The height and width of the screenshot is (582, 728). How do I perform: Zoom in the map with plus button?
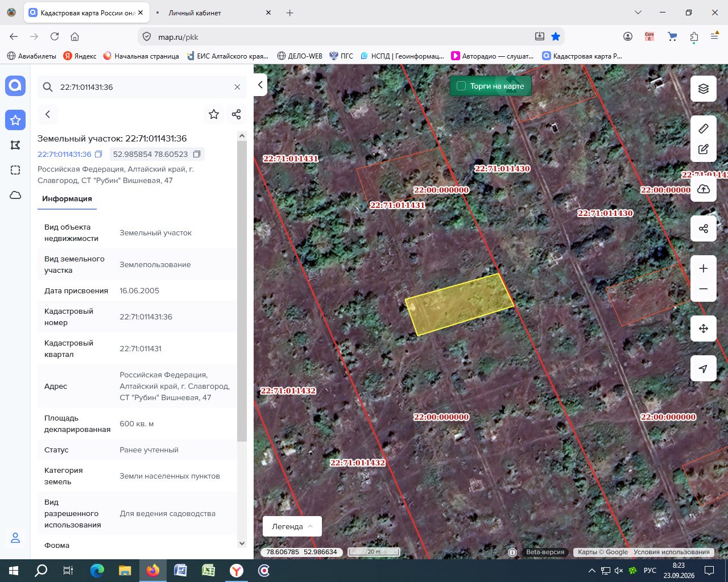pyautogui.click(x=704, y=268)
